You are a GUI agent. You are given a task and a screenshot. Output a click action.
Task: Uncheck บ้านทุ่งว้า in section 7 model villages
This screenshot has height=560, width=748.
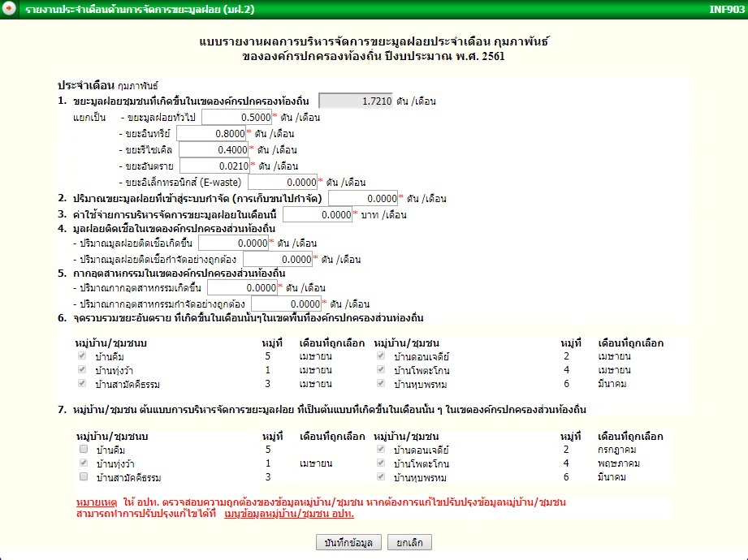(84, 463)
